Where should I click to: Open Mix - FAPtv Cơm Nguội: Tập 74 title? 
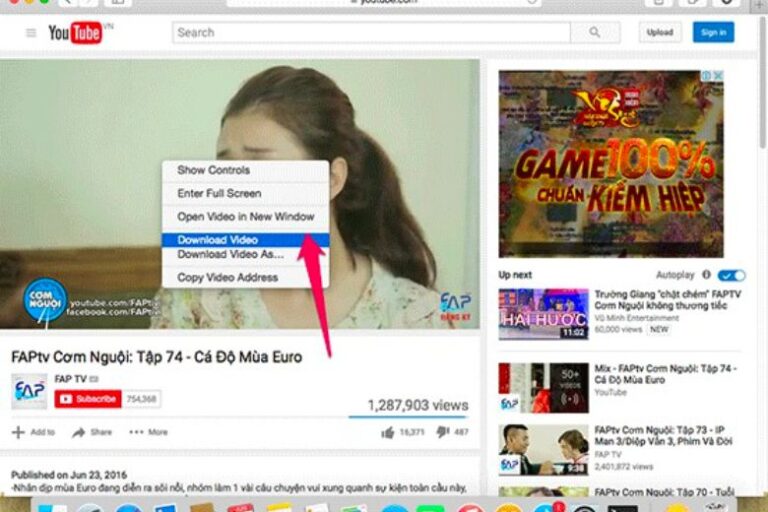pyautogui.click(x=666, y=374)
